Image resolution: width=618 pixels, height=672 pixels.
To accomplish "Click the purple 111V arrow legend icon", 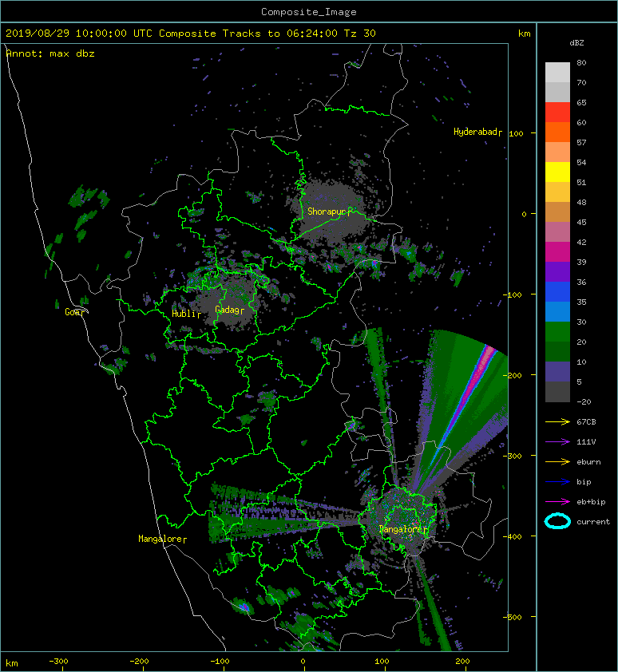I will 557,442.
